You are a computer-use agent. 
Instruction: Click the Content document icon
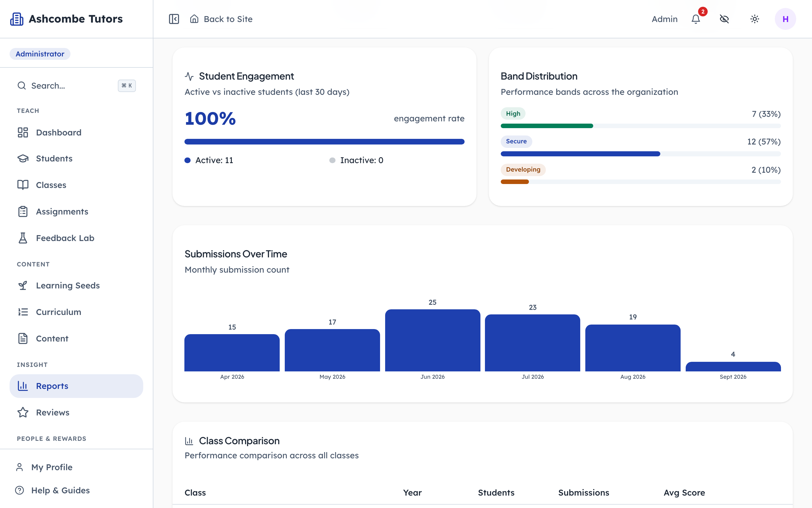tap(23, 338)
